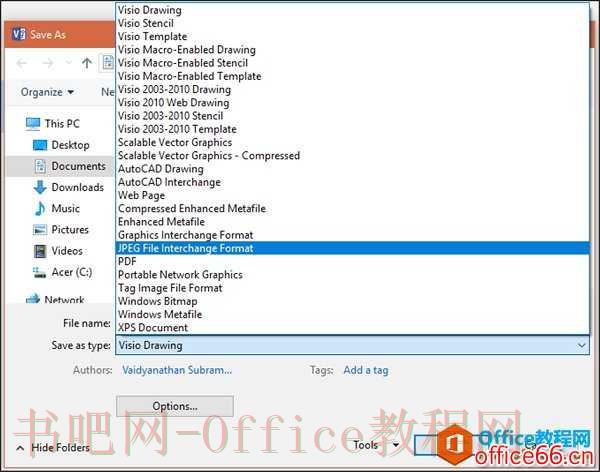Open Downloads in navigation pane
The width and height of the screenshot is (600, 472).
(x=78, y=187)
